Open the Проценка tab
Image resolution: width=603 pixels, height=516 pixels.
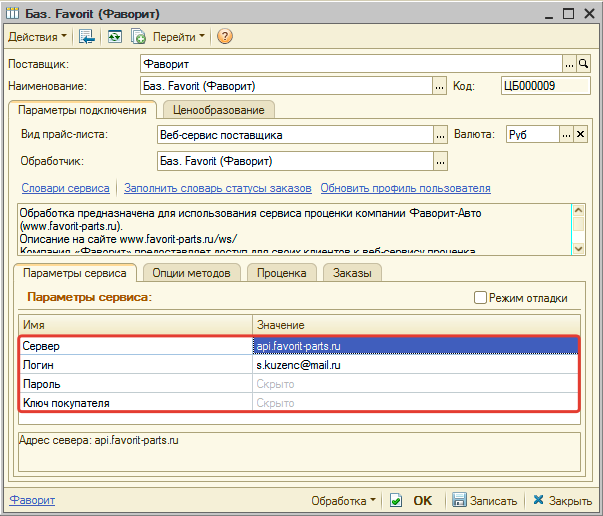tap(282, 273)
